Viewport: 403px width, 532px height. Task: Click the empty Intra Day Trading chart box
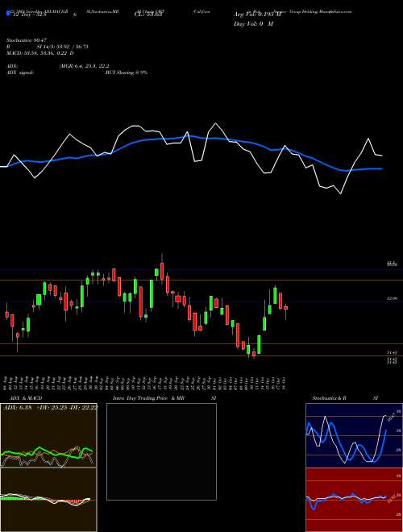click(161, 451)
